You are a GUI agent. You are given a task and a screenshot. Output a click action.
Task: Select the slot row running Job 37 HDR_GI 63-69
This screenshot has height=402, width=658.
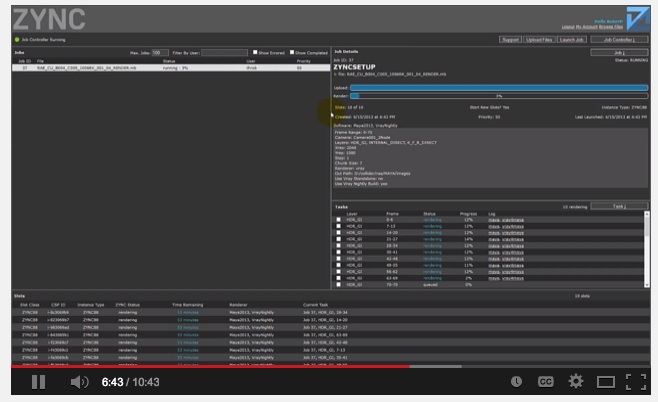(331, 335)
